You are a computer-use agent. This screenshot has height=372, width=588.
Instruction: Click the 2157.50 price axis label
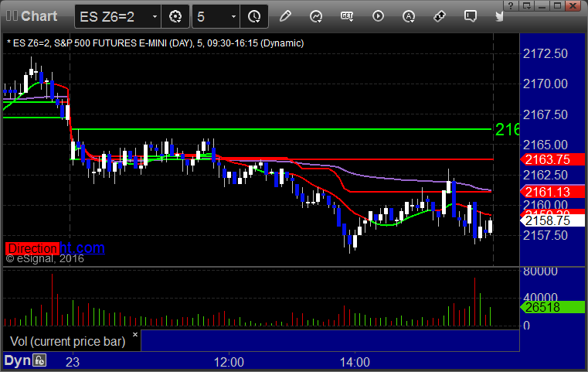pyautogui.click(x=546, y=235)
